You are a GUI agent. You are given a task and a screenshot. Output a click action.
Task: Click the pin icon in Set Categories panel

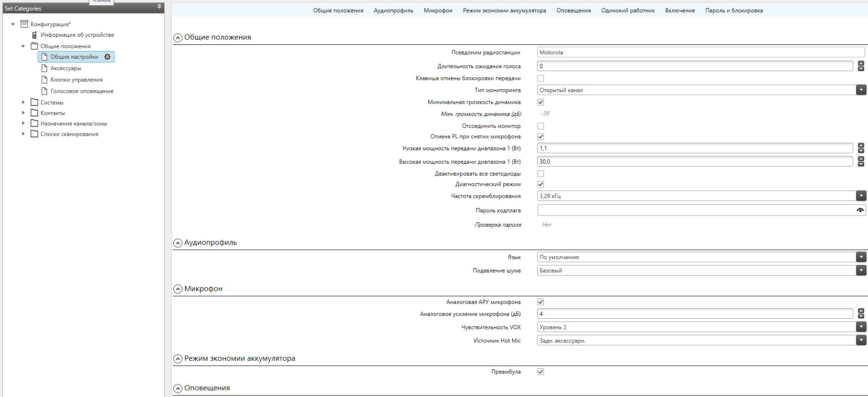[159, 7]
